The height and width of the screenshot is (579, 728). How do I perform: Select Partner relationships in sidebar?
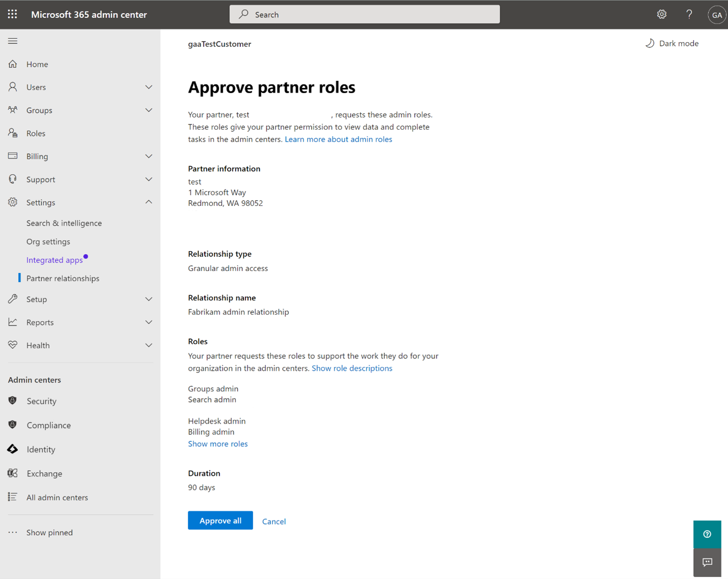coord(63,278)
